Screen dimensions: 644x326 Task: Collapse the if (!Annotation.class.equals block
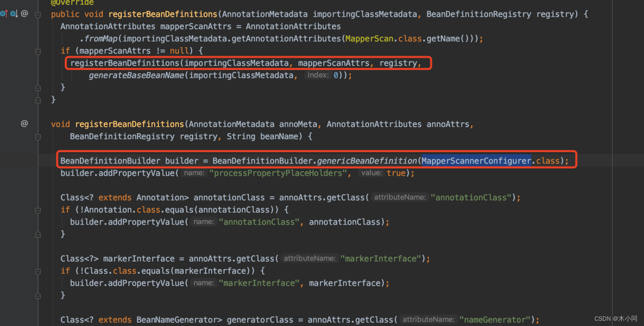tap(38, 210)
